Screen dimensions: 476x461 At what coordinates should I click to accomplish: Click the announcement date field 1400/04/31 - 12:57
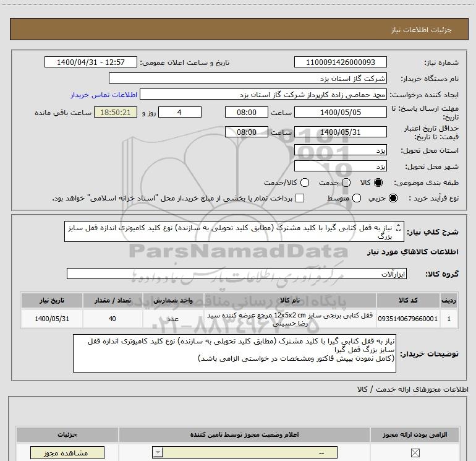pyautogui.click(x=91, y=62)
